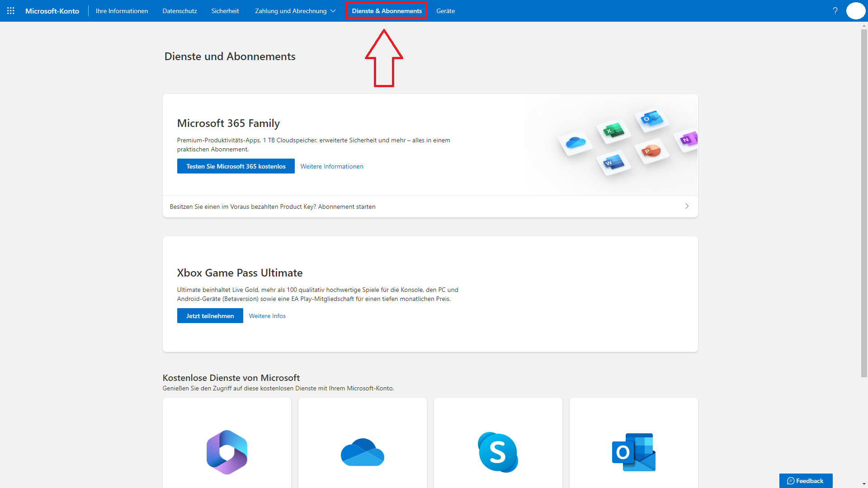868x488 pixels.
Task: Open the Skype service tile
Action: (x=498, y=443)
